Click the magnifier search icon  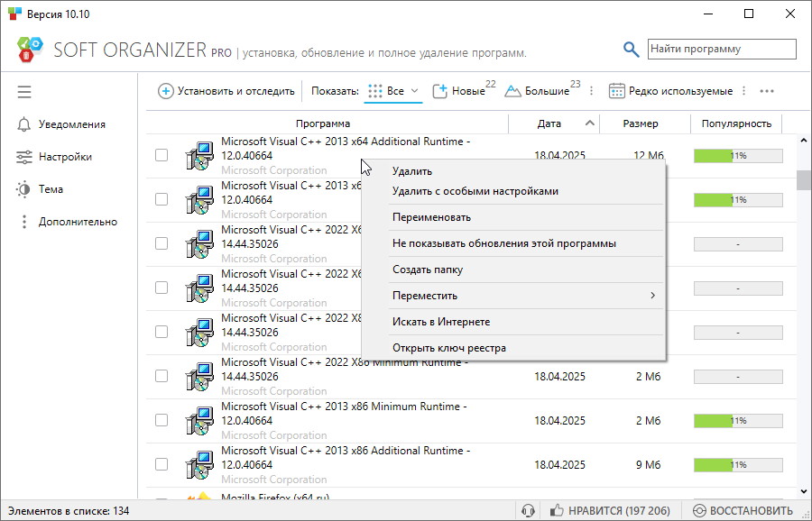(x=631, y=50)
